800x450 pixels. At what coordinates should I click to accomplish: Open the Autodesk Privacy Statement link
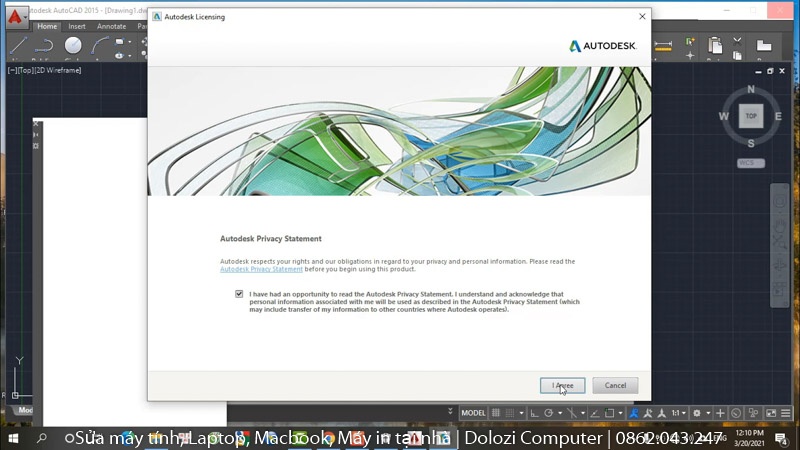(261, 269)
